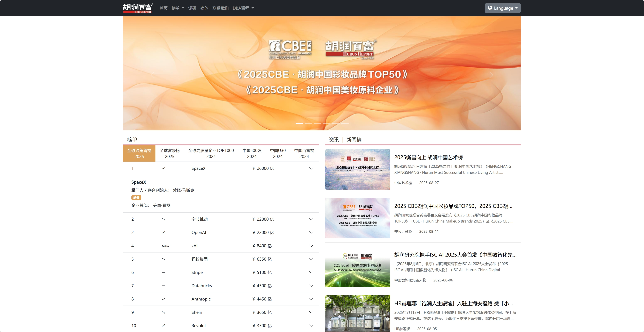Expand the Shein row details
Viewport: 644px width, 332px height.
[311, 312]
